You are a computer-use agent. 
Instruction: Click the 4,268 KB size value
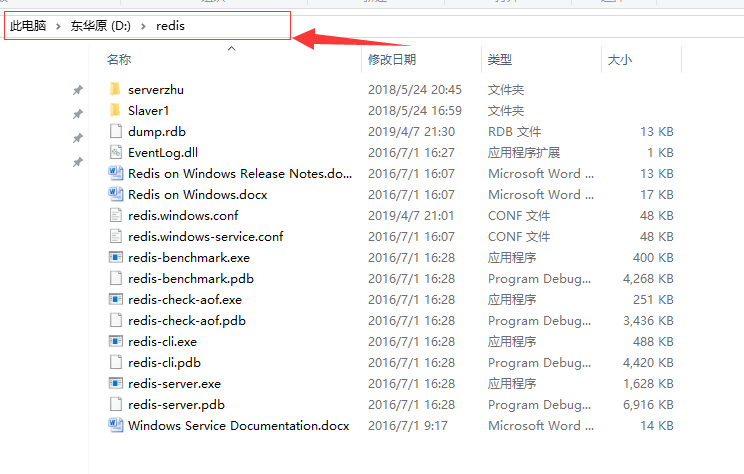(x=648, y=279)
